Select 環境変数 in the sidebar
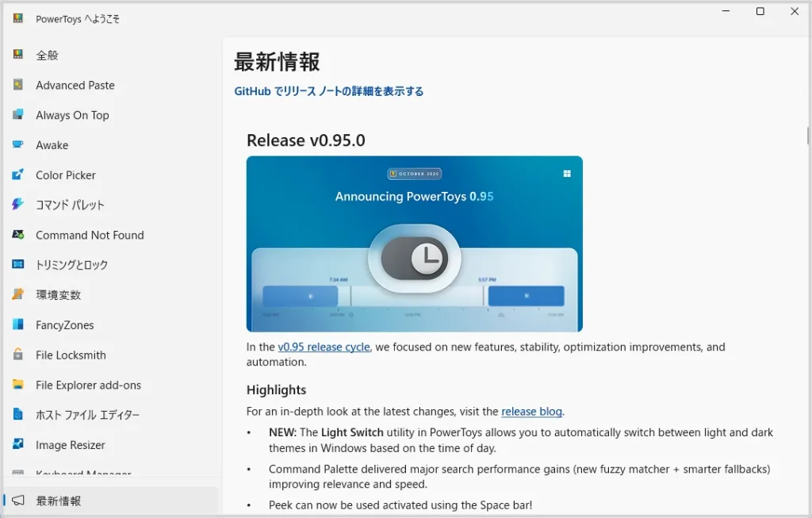 click(58, 295)
